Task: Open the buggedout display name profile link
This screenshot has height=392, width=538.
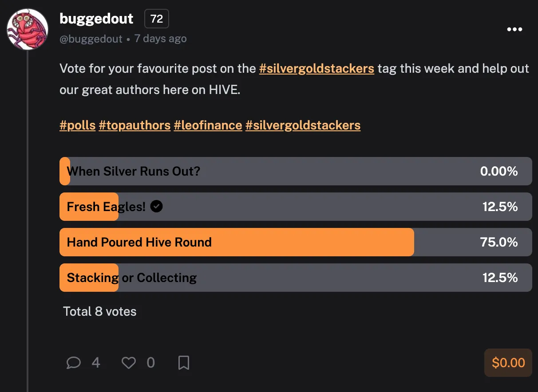Action: [96, 19]
